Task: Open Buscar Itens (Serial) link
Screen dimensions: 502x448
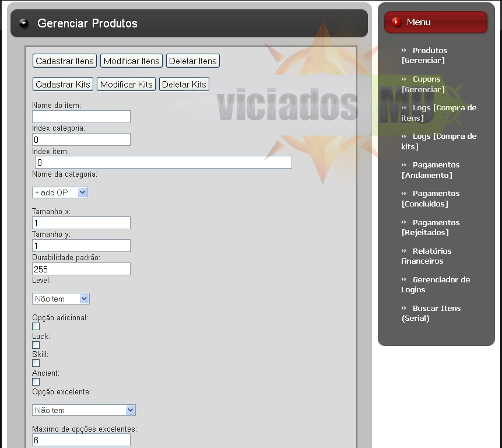Action: pos(431,313)
